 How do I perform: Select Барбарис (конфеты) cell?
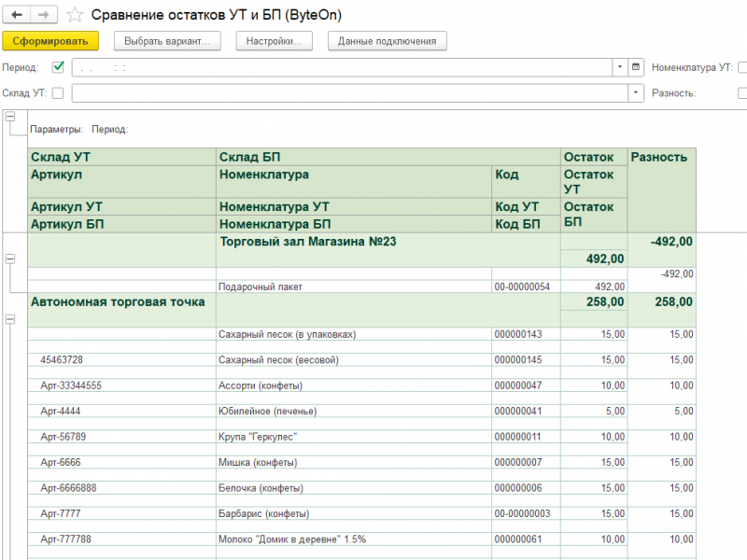pyautogui.click(x=354, y=514)
